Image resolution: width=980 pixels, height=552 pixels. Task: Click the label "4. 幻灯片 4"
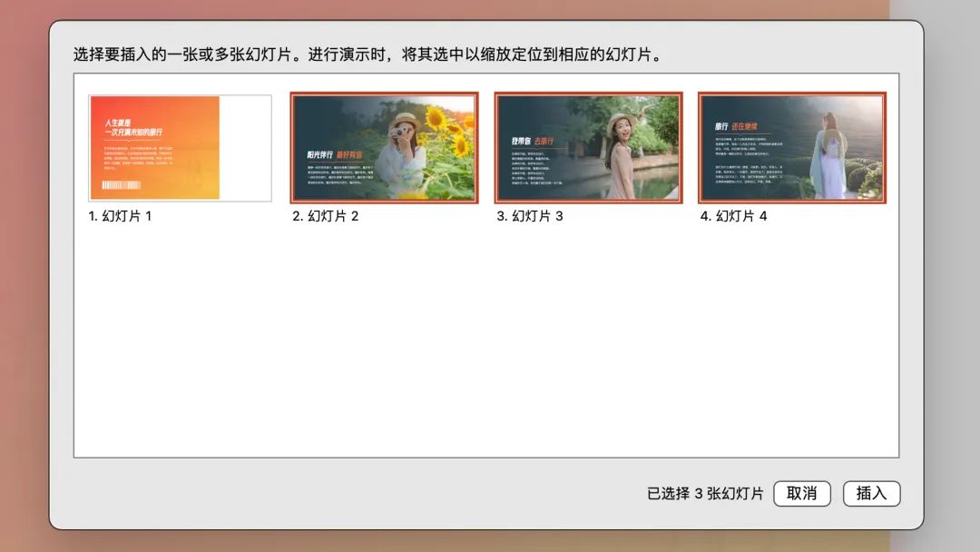click(x=734, y=216)
